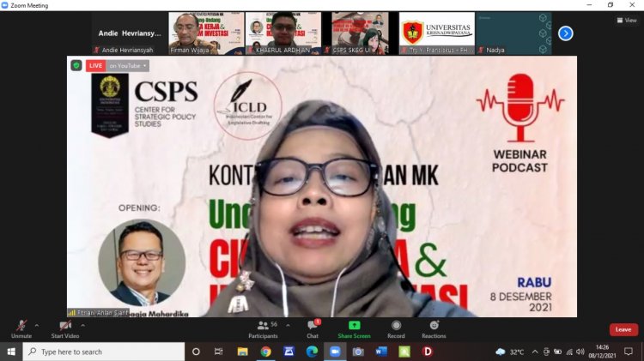This screenshot has width=644, height=361.
Task: Select the CSPS SKSG UI video thumbnail
Action: pyautogui.click(x=360, y=33)
